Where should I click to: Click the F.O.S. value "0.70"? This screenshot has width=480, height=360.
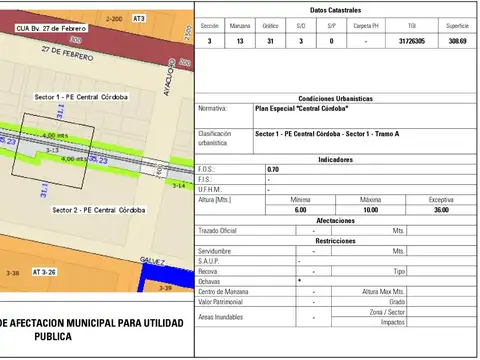tap(273, 169)
